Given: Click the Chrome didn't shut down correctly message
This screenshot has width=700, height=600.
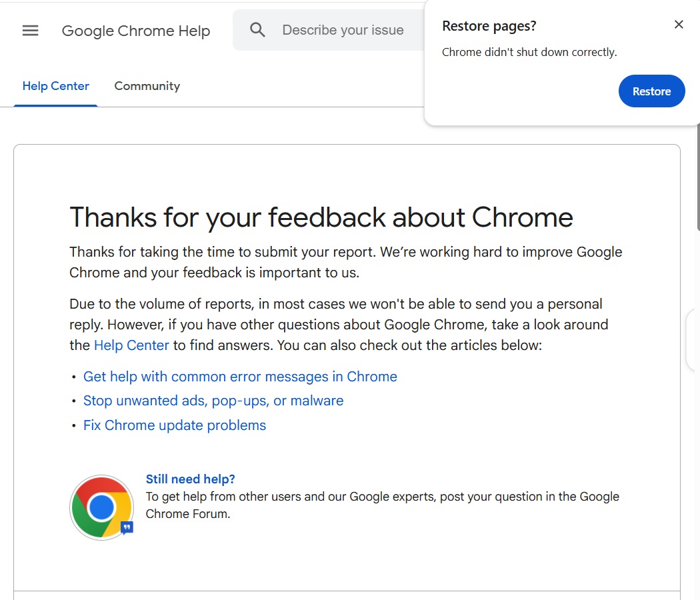Looking at the screenshot, I should (529, 52).
